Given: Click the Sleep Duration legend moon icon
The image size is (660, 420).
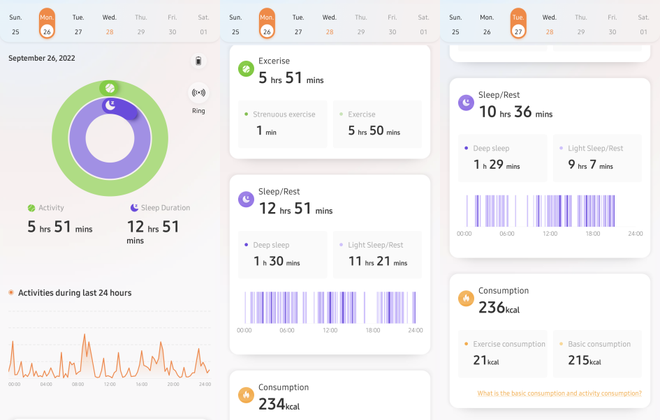Looking at the screenshot, I should [x=134, y=208].
